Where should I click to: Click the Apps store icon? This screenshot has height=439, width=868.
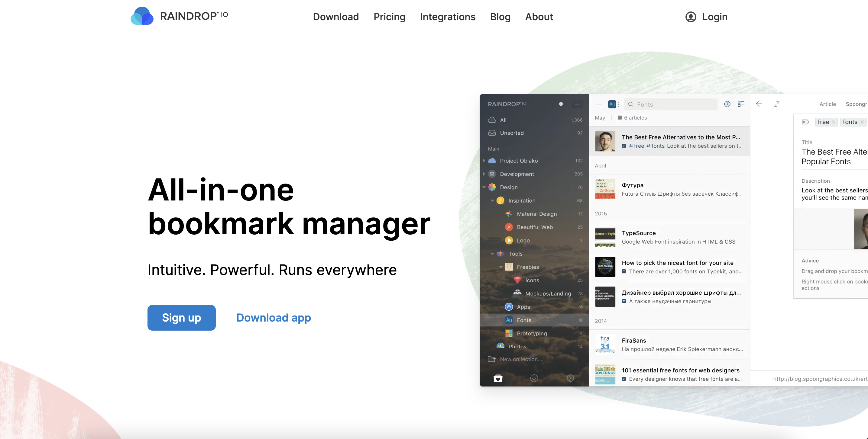[x=509, y=307]
